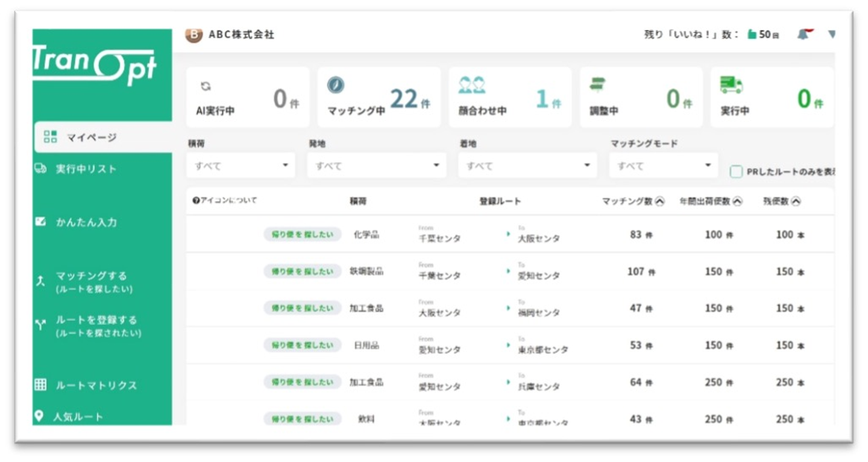The width and height of the screenshot is (868, 462).
Task: Click 帰り便を探したい tag on 化学品 row
Action: point(302,235)
